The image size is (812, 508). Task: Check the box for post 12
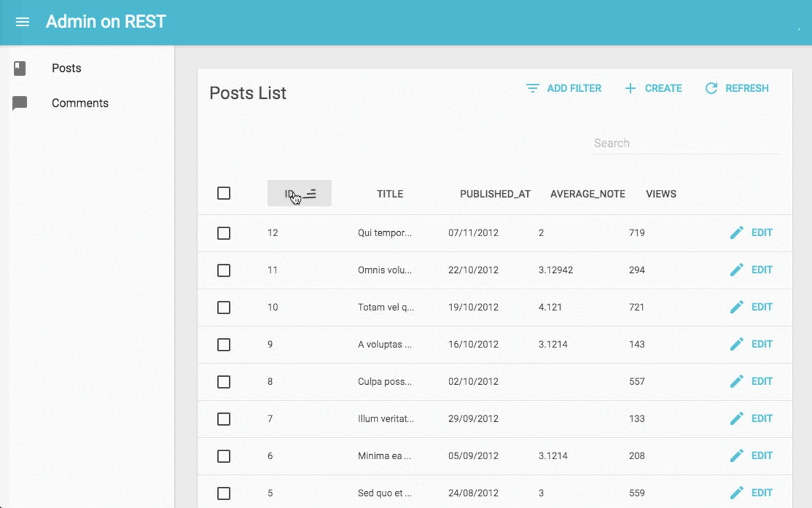click(224, 233)
